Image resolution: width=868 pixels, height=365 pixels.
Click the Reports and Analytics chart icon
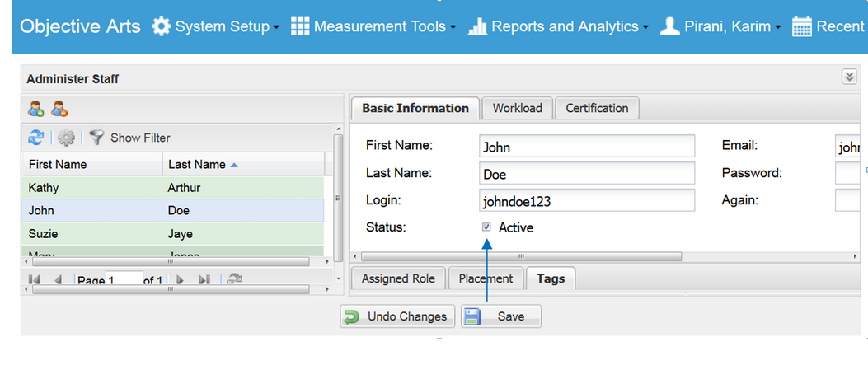pos(477,26)
